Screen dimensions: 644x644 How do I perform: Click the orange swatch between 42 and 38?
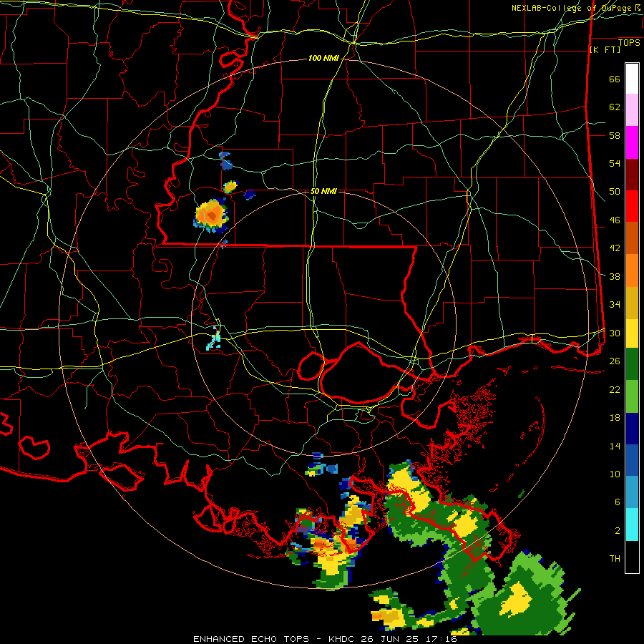(x=632, y=270)
